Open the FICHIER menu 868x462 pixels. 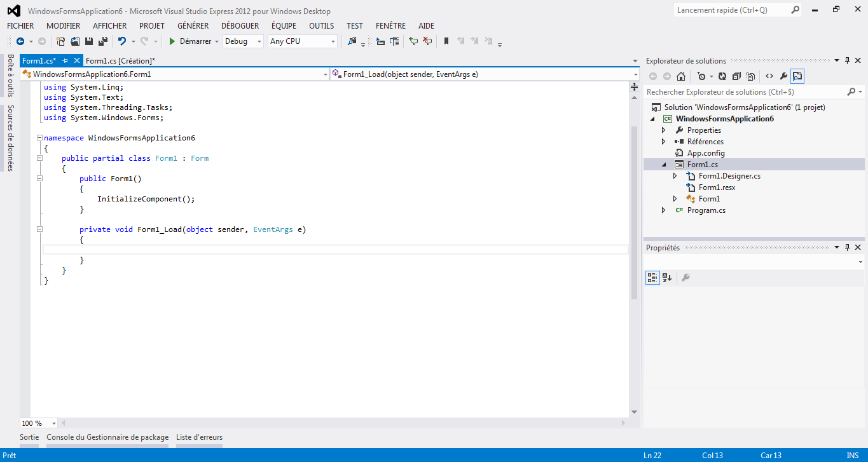[x=20, y=26]
